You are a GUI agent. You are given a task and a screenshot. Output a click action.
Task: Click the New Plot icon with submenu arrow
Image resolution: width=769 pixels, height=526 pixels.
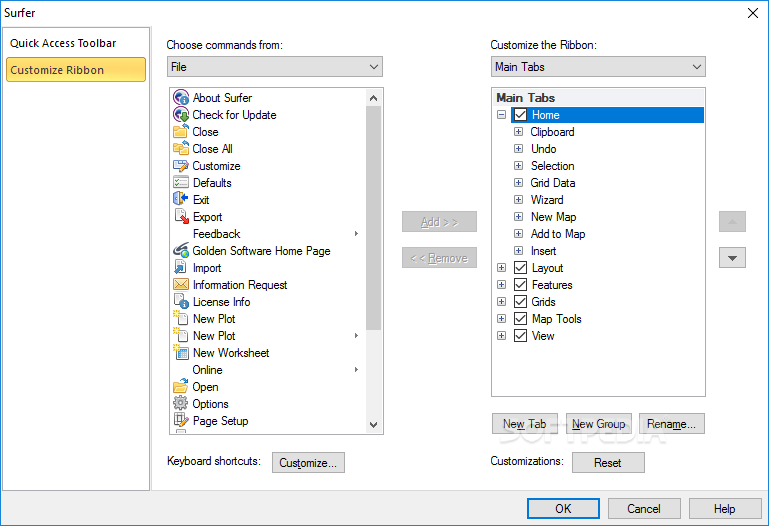pos(181,335)
